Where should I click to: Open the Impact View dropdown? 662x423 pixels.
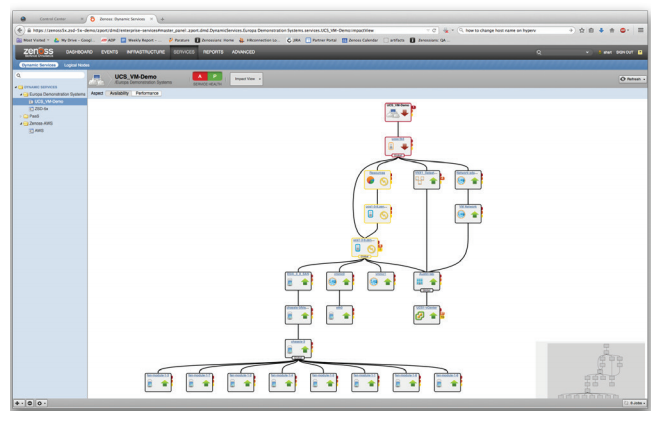[248, 78]
